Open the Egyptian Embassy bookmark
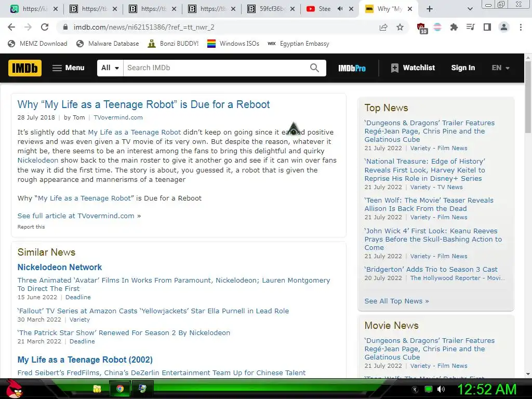Viewport: 532px width, 399px height. [x=299, y=44]
